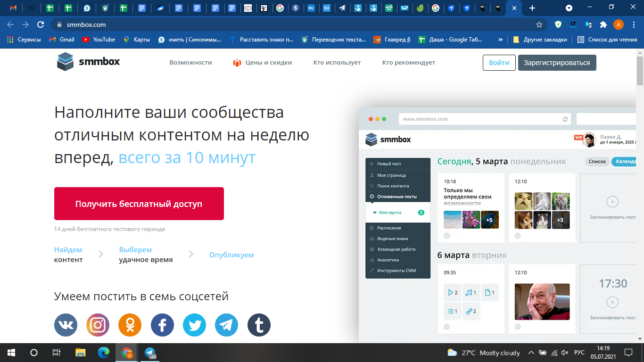
Task: Click the Instagram icon
Action: (98, 325)
